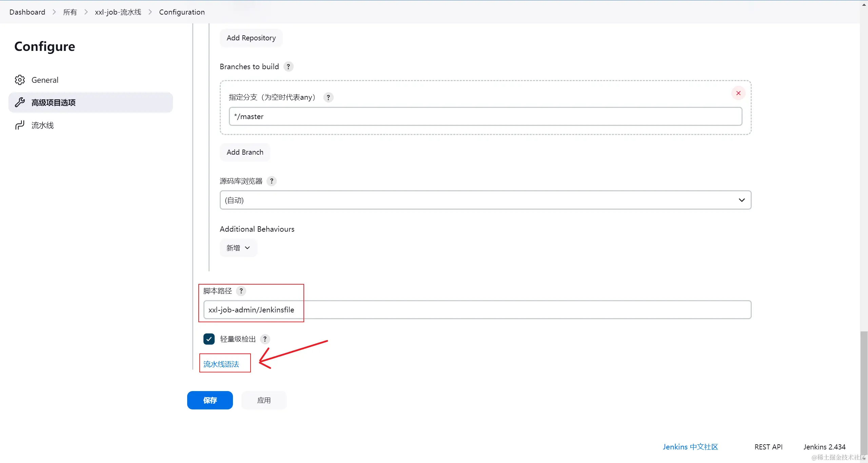Click the 脚本路径 Jenkinsfile input field

click(x=477, y=310)
